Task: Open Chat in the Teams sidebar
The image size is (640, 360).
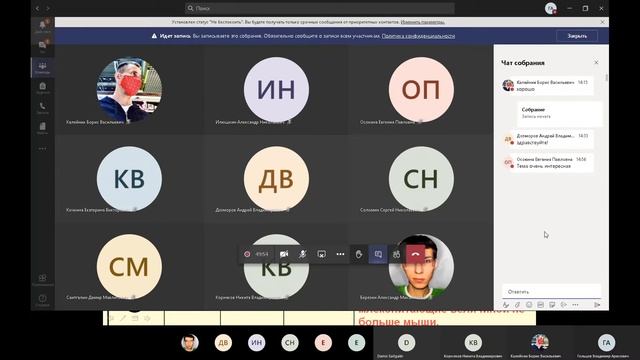Action: coord(42,46)
